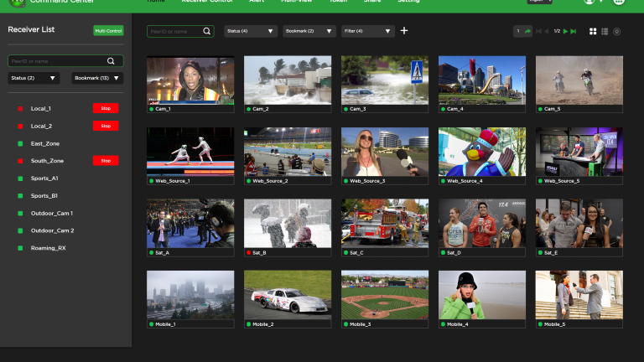Switch to grid thumbnail view
The height and width of the screenshot is (362, 644).
point(593,31)
